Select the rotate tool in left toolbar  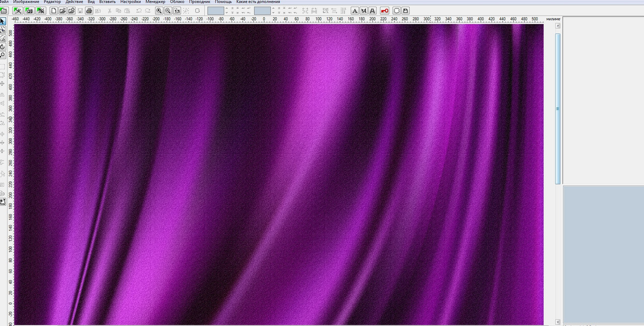[3, 47]
